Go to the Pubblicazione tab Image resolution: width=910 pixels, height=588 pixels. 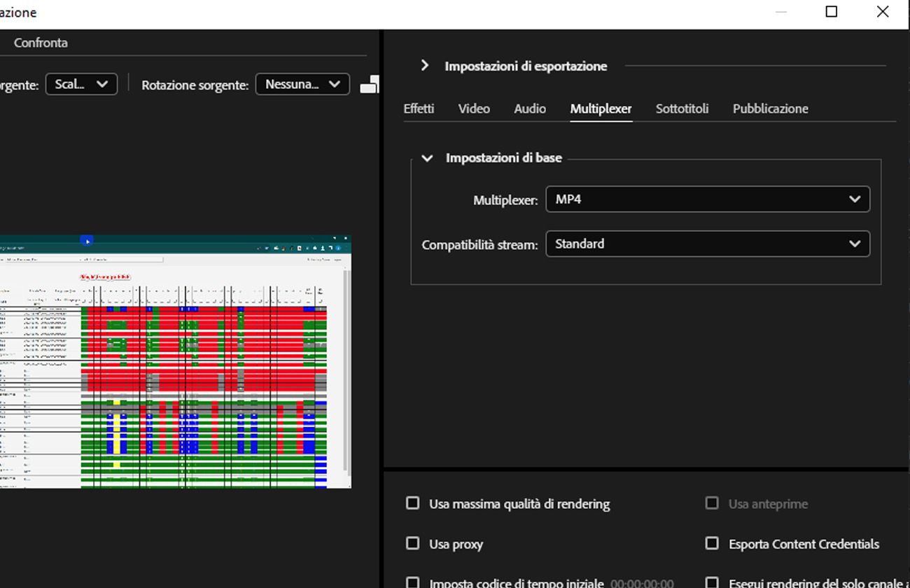click(x=770, y=109)
